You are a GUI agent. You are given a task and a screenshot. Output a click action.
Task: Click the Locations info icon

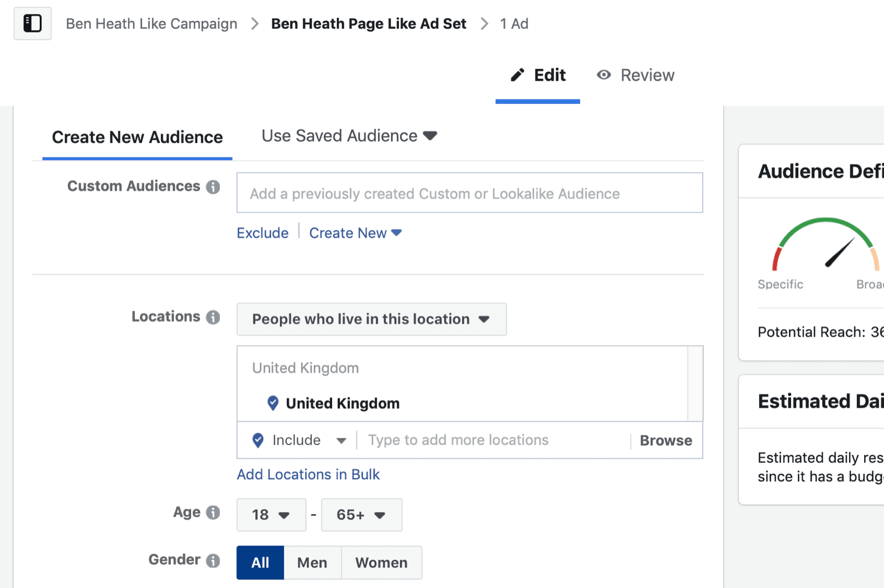click(x=213, y=317)
